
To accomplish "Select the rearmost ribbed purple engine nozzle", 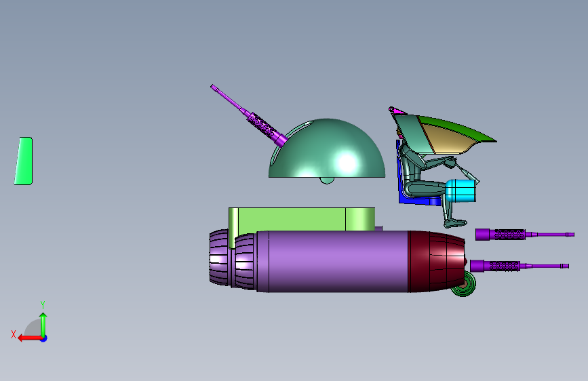I will [x=219, y=257].
